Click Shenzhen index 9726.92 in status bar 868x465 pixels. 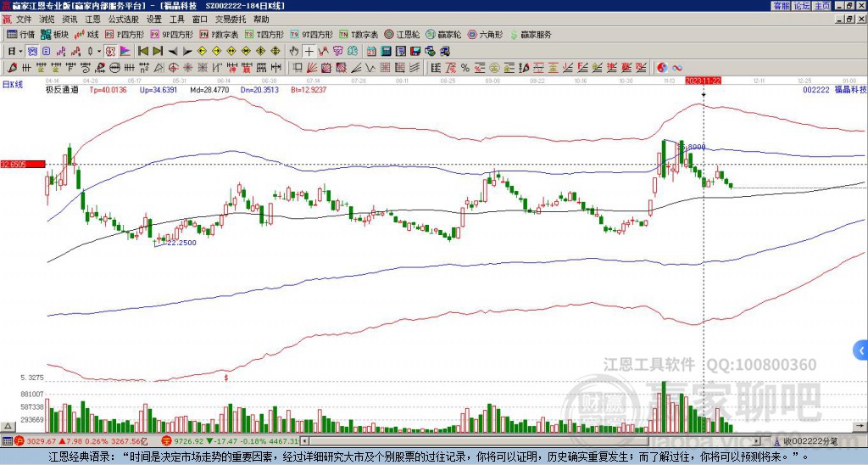pyautogui.click(x=189, y=441)
